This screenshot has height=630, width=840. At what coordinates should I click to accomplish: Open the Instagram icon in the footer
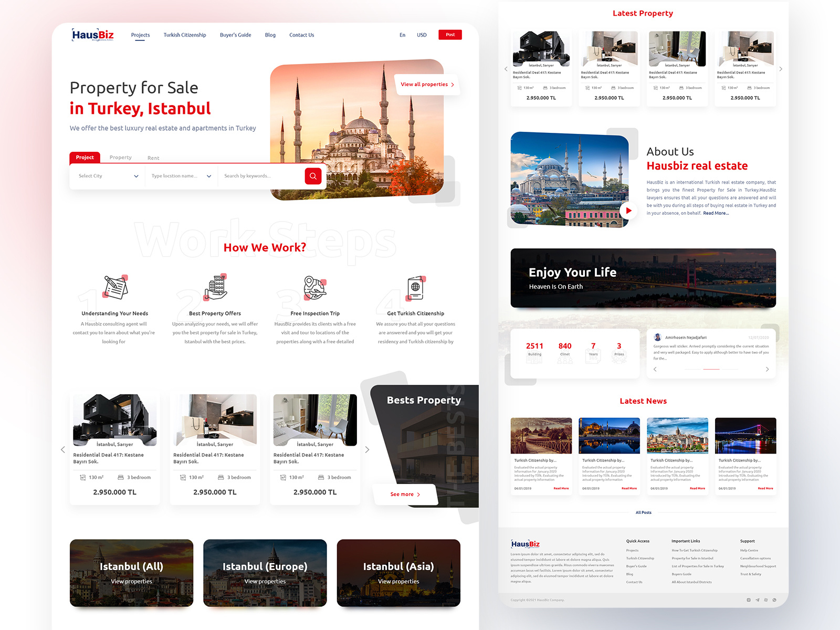coord(749,600)
